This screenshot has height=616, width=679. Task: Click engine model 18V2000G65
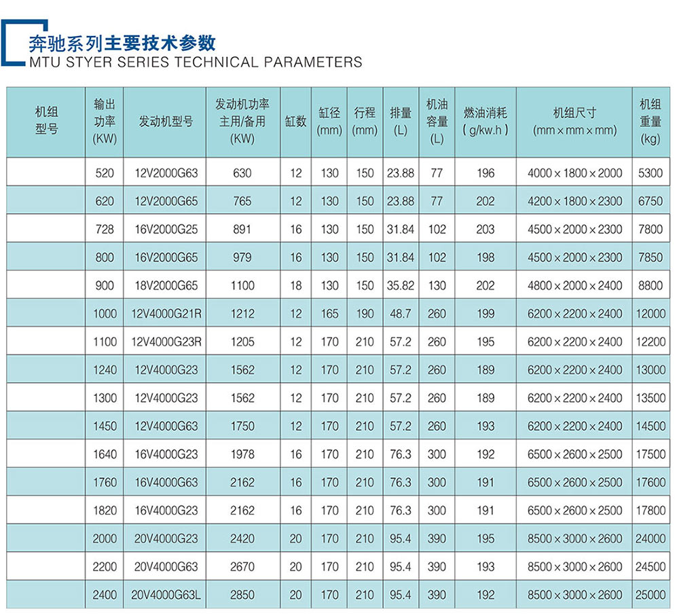(x=166, y=285)
